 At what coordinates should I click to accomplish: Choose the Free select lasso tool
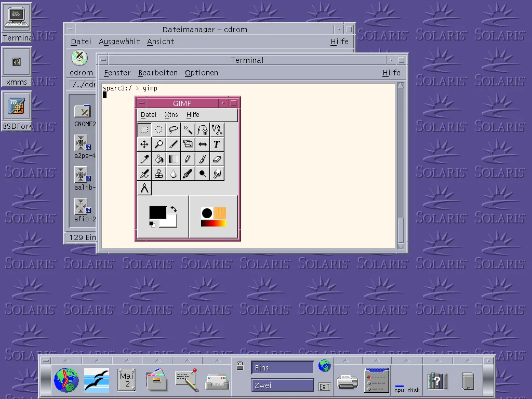(x=174, y=129)
